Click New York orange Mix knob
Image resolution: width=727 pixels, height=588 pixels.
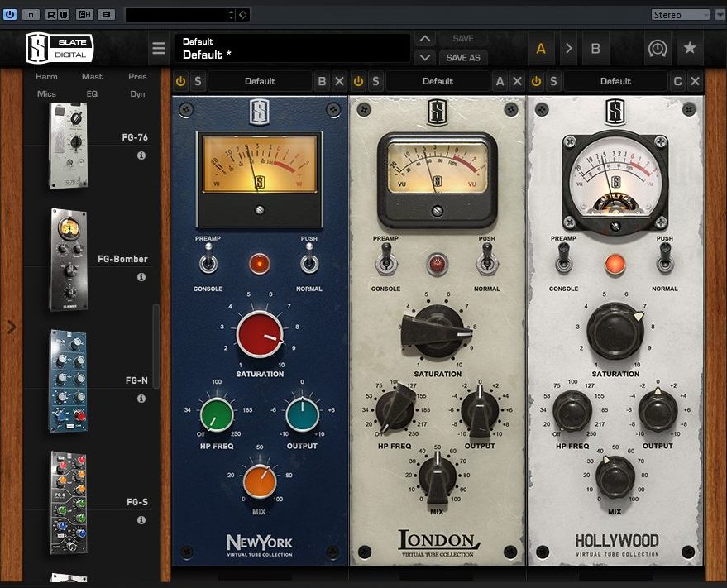260,480
